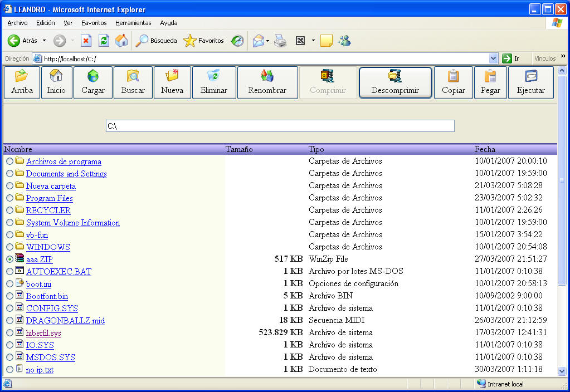Open the Documents and Settings folder link

66,174
